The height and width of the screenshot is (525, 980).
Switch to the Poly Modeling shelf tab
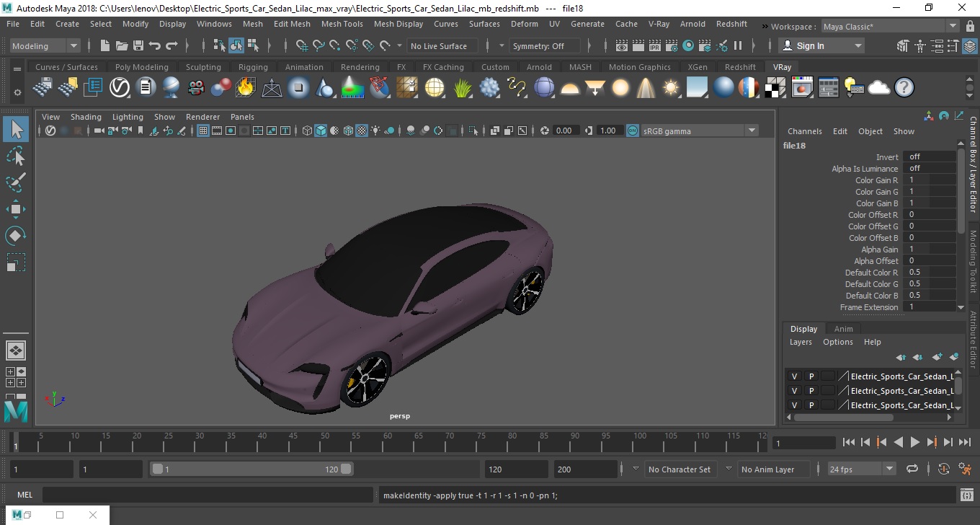tap(142, 67)
